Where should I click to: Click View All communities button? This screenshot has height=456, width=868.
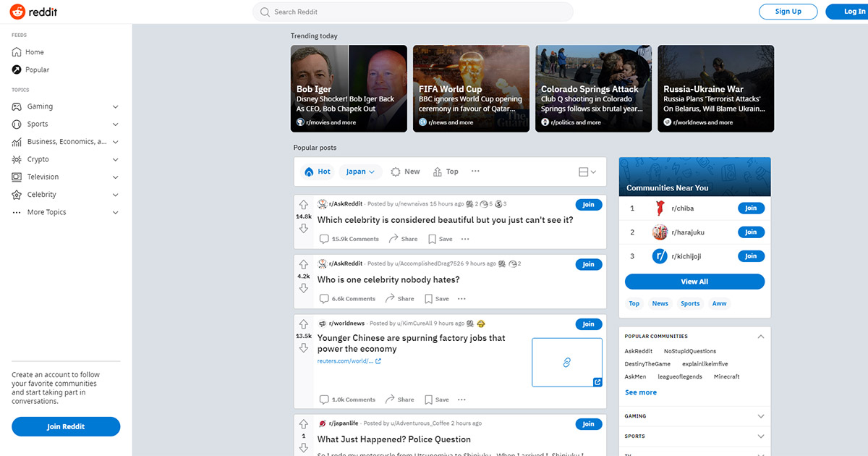(694, 282)
